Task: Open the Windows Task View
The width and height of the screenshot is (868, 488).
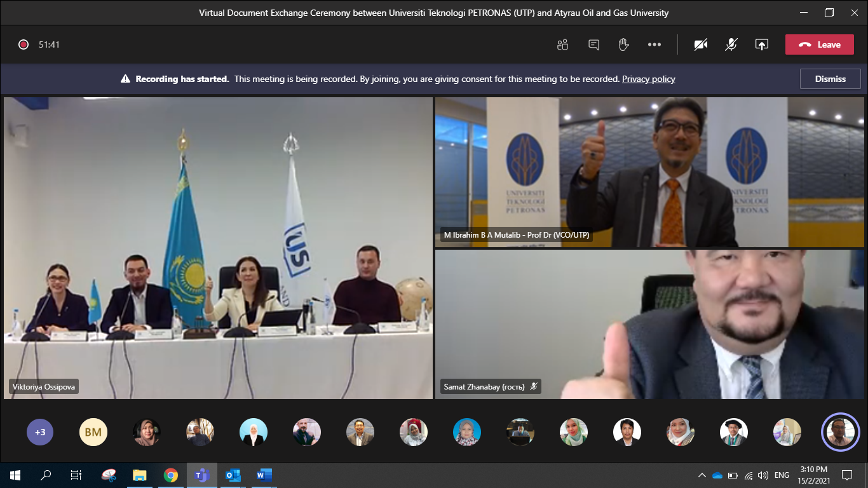Action: (x=76, y=475)
